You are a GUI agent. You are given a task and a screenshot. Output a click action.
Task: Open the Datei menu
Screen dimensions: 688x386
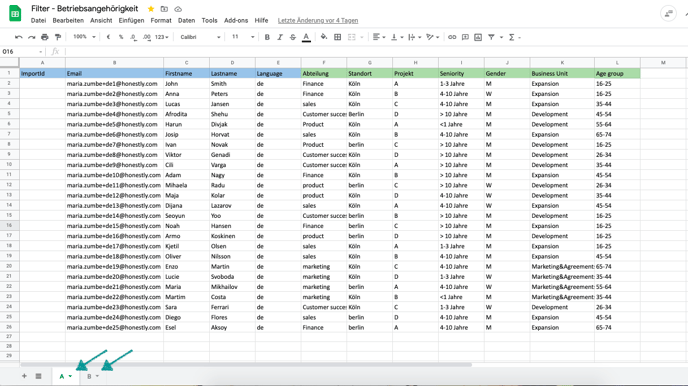pos(38,21)
